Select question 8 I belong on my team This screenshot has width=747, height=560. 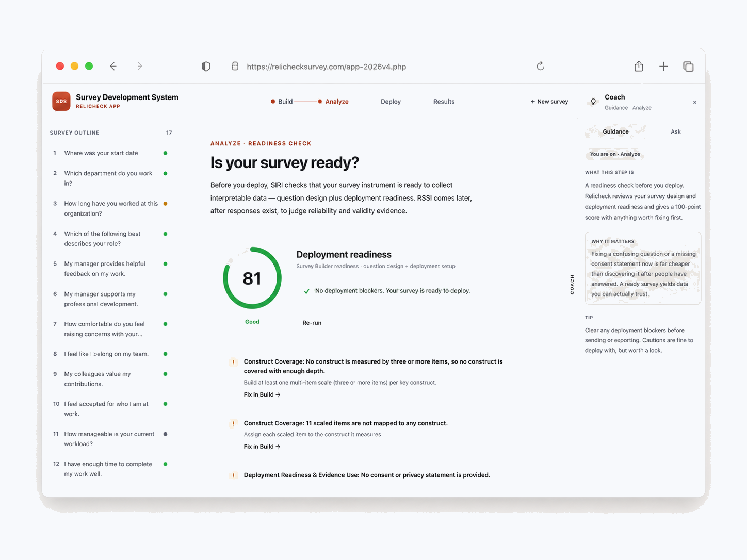click(110, 354)
